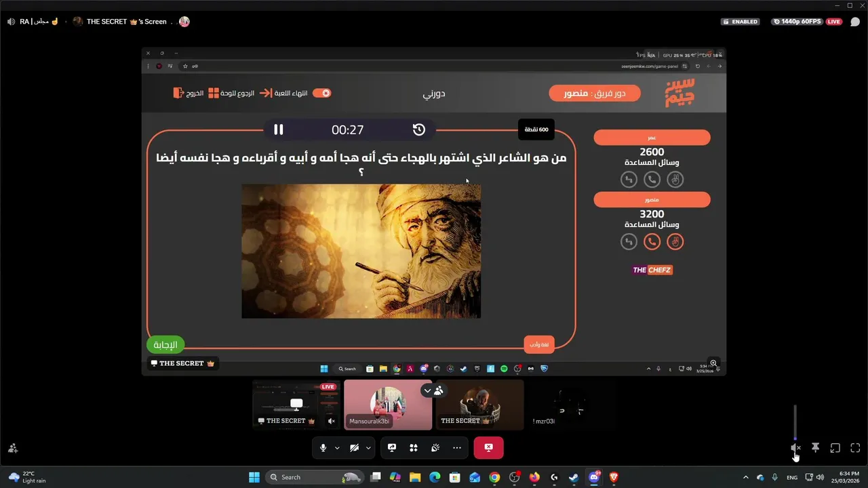The image size is (868, 488).
Task: Use the swap lifeline for team عمر
Action: tap(629, 180)
